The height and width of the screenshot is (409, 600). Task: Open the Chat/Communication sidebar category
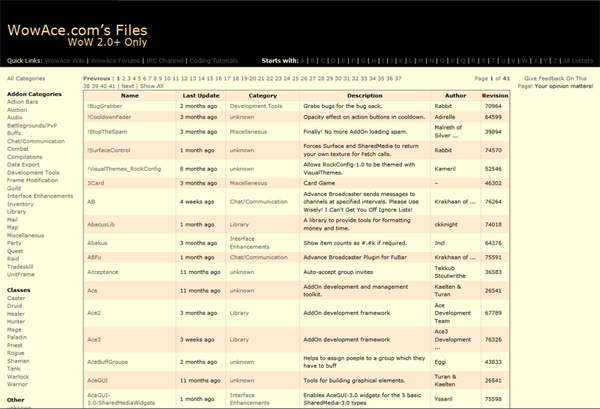[36, 141]
